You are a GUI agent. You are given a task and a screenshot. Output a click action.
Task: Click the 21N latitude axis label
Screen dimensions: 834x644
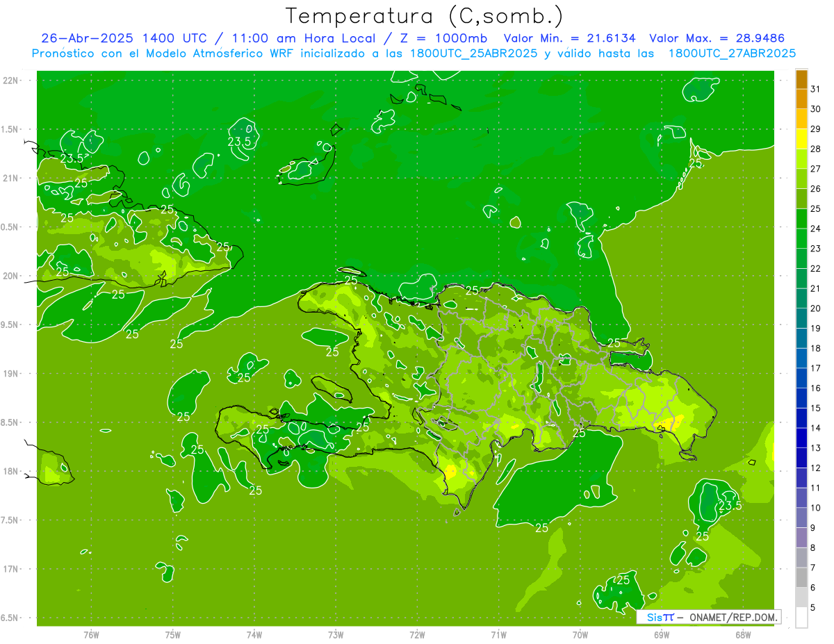click(x=11, y=179)
